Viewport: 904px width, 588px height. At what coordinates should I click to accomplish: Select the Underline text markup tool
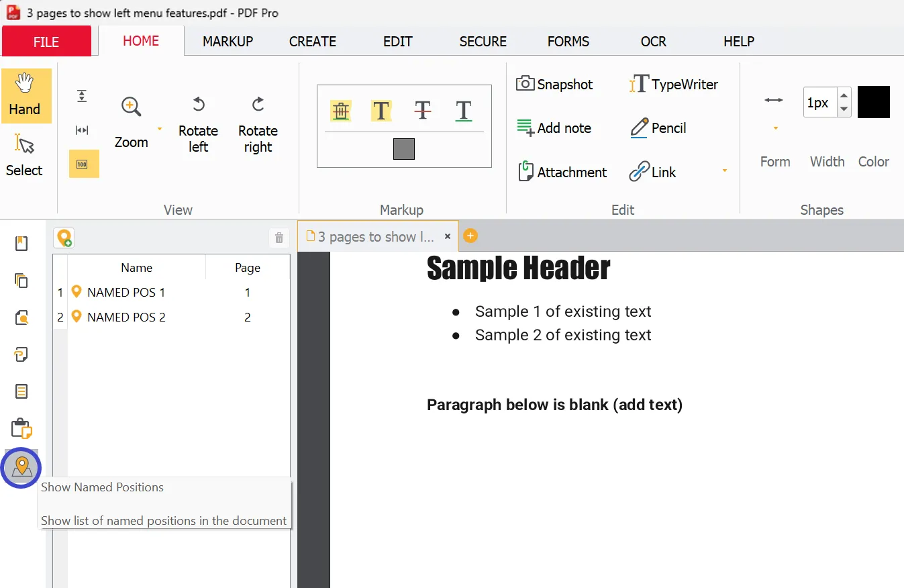464,111
